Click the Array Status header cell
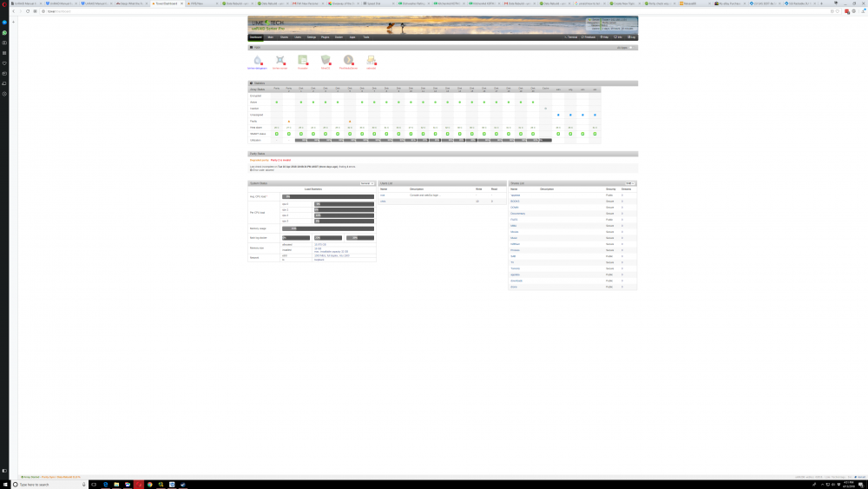This screenshot has width=868, height=489. click(x=258, y=89)
